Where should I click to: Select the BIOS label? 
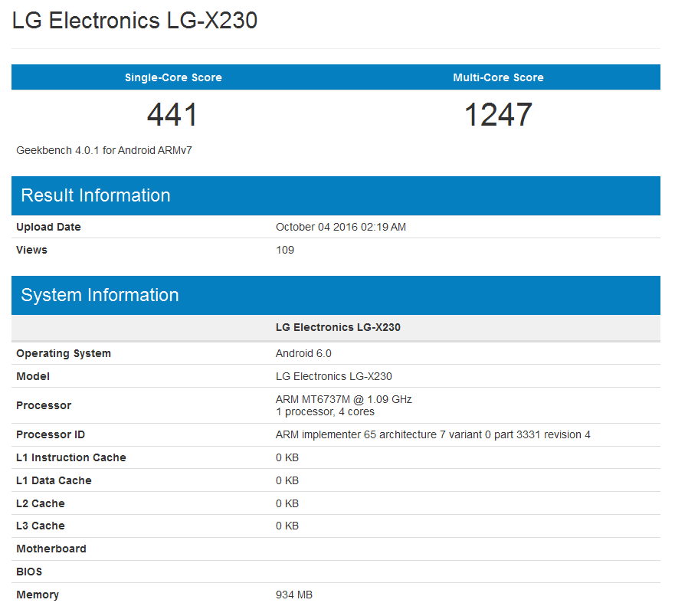(29, 572)
